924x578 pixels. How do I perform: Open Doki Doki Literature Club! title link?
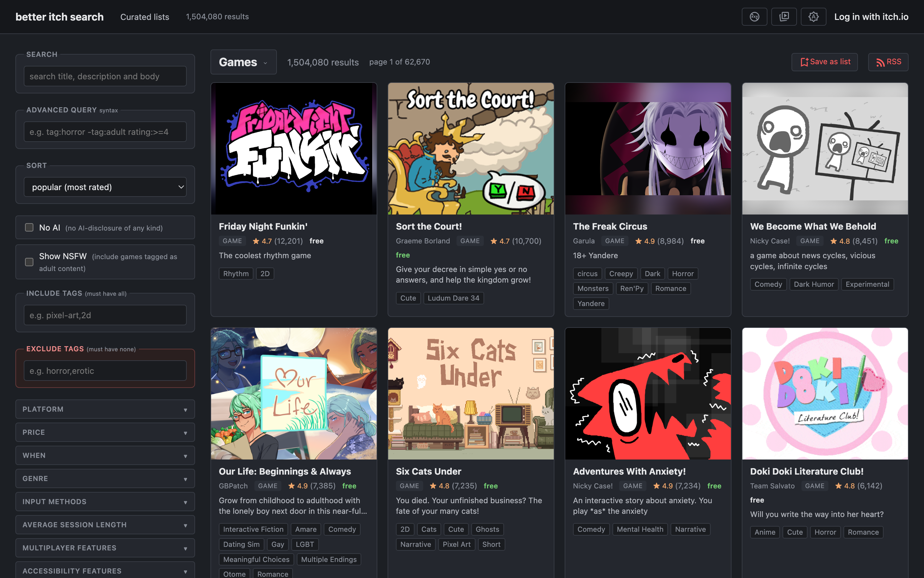(807, 471)
